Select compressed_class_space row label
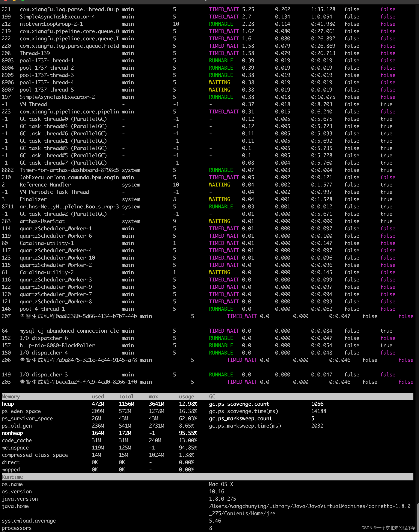The width and height of the screenshot is (419, 532). tap(35, 455)
